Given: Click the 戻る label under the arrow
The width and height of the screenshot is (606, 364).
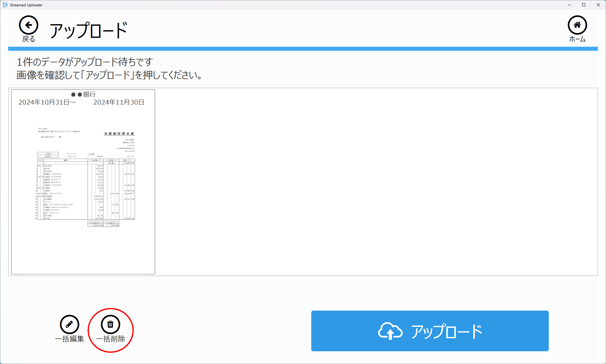Looking at the screenshot, I should click(x=29, y=39).
